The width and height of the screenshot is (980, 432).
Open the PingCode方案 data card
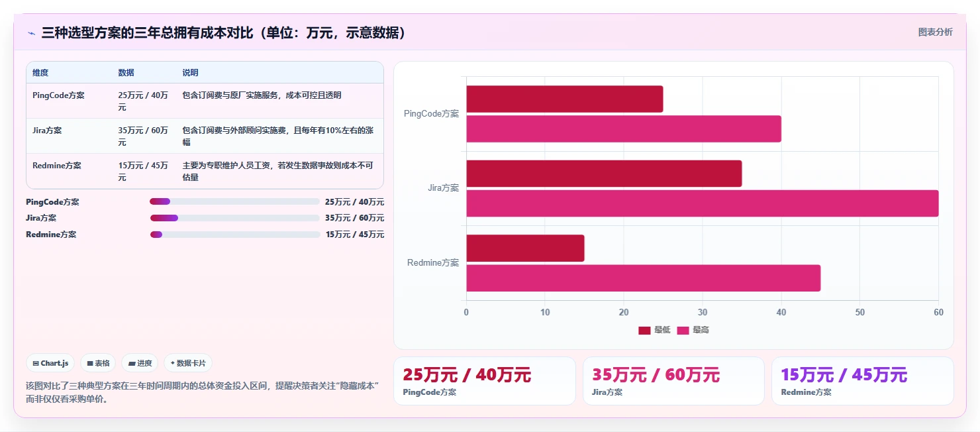tap(485, 381)
